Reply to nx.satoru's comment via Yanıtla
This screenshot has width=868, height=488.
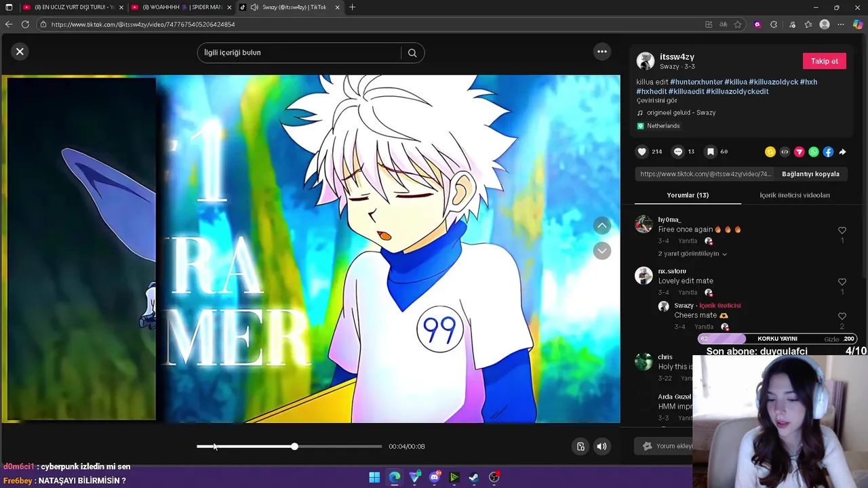coord(688,293)
